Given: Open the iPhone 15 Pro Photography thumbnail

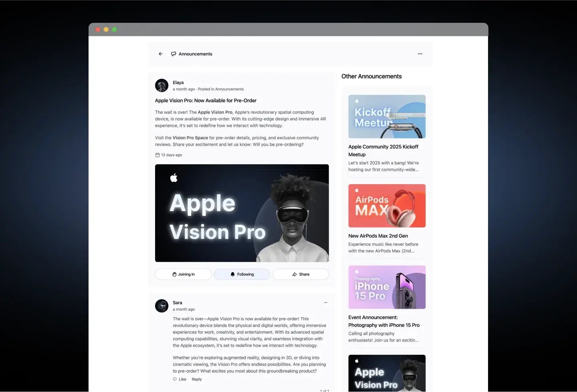Looking at the screenshot, I should coord(387,287).
